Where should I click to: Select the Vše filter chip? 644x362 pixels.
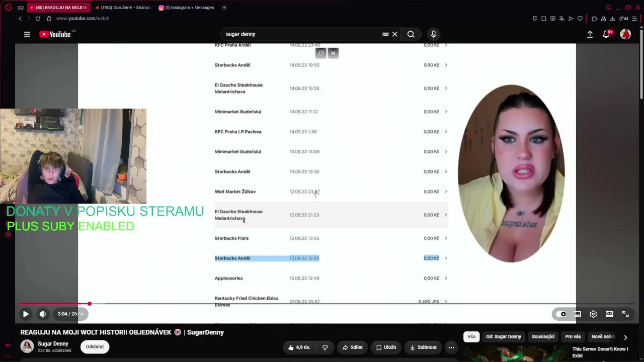click(471, 337)
